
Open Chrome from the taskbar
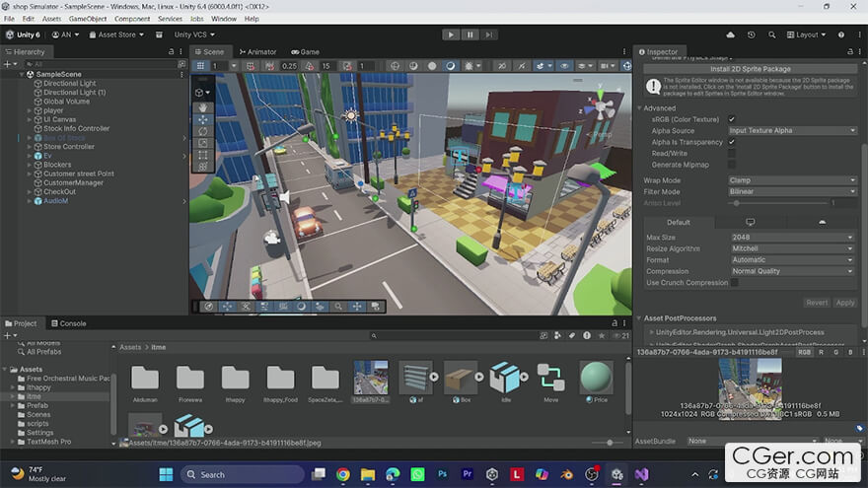point(343,474)
